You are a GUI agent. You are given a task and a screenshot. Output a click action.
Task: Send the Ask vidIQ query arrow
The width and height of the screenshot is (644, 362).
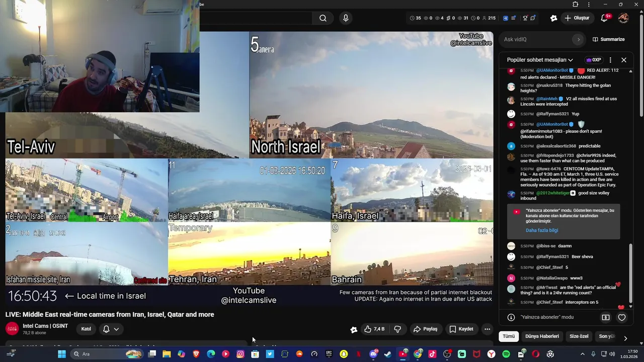click(x=578, y=39)
